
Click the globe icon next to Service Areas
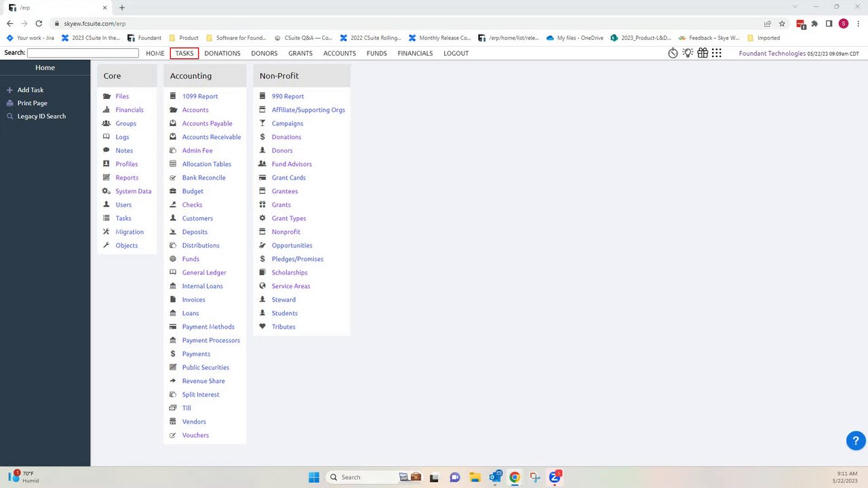click(262, 286)
